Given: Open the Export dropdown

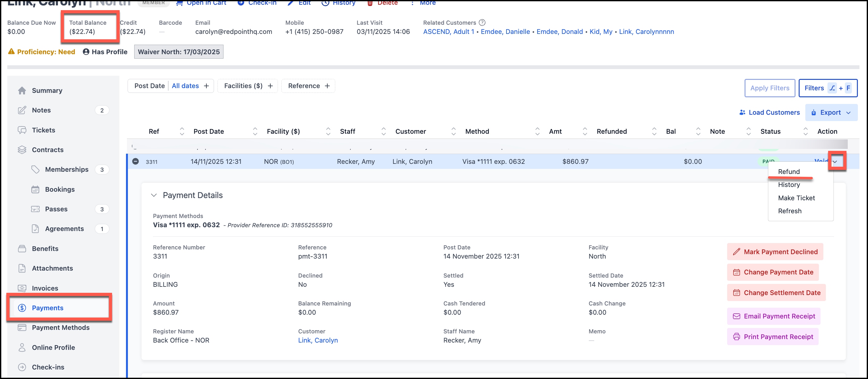Looking at the screenshot, I should pyautogui.click(x=831, y=112).
